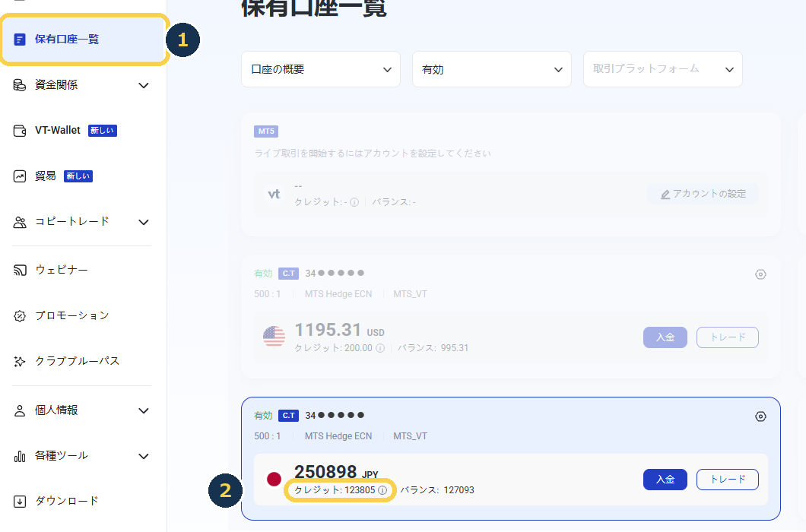806x532 pixels.
Task: Click the 入金 button on the JPY account
Action: click(x=665, y=480)
